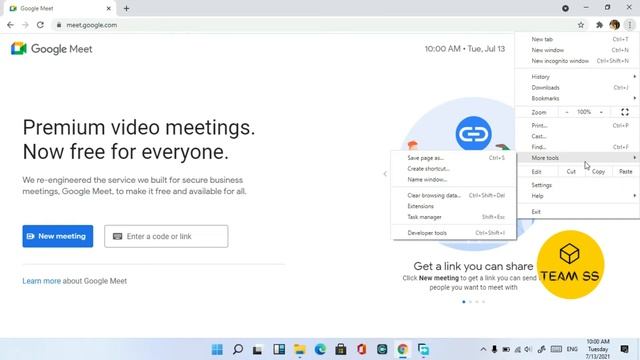Open Clear browsing data
The image size is (640, 360).
(453, 196)
